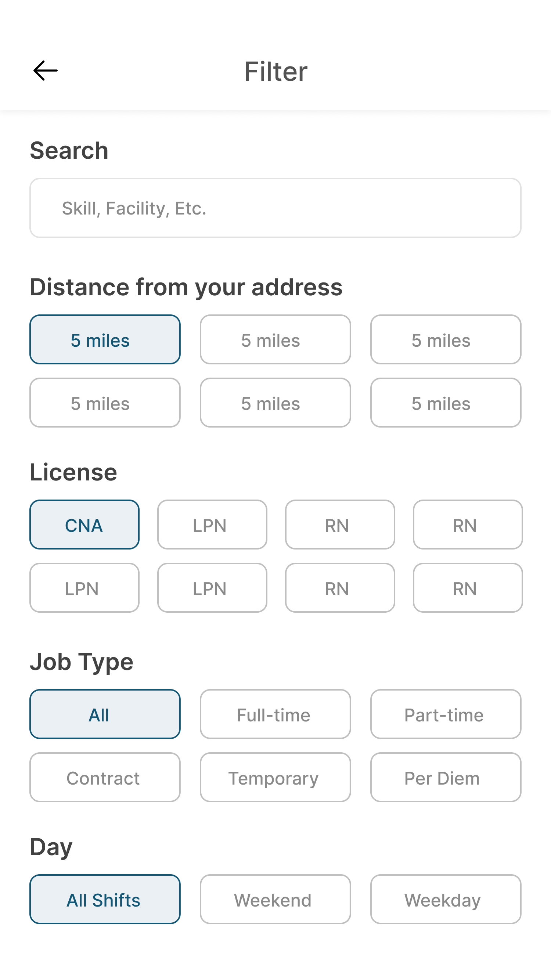The height and width of the screenshot is (980, 551).
Task: Select the Weekday day option
Action: click(446, 899)
